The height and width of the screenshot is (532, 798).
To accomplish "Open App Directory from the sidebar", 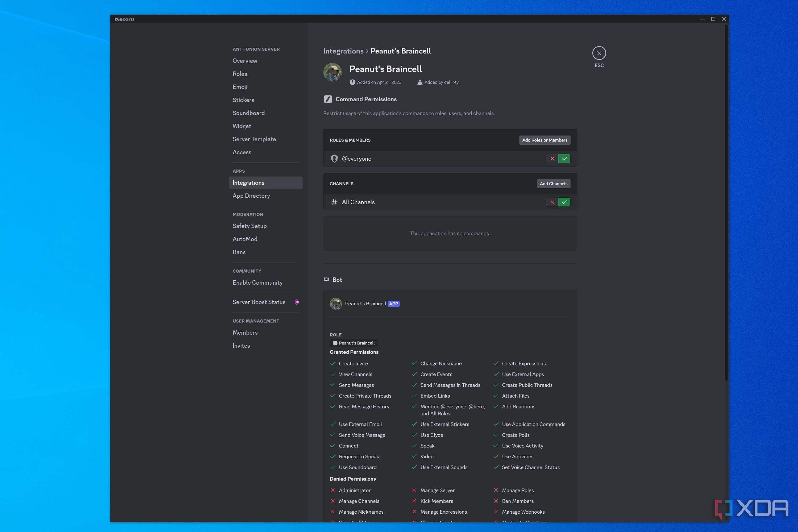I will (x=251, y=196).
